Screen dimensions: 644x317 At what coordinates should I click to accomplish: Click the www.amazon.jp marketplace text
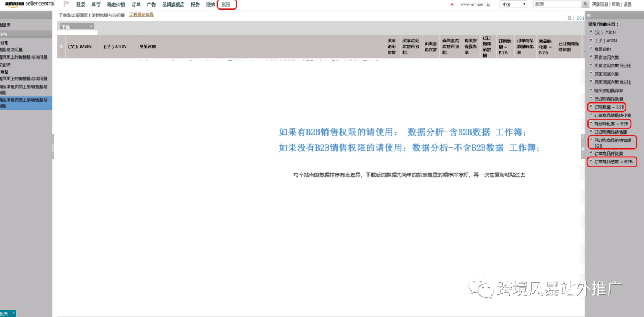click(x=476, y=5)
